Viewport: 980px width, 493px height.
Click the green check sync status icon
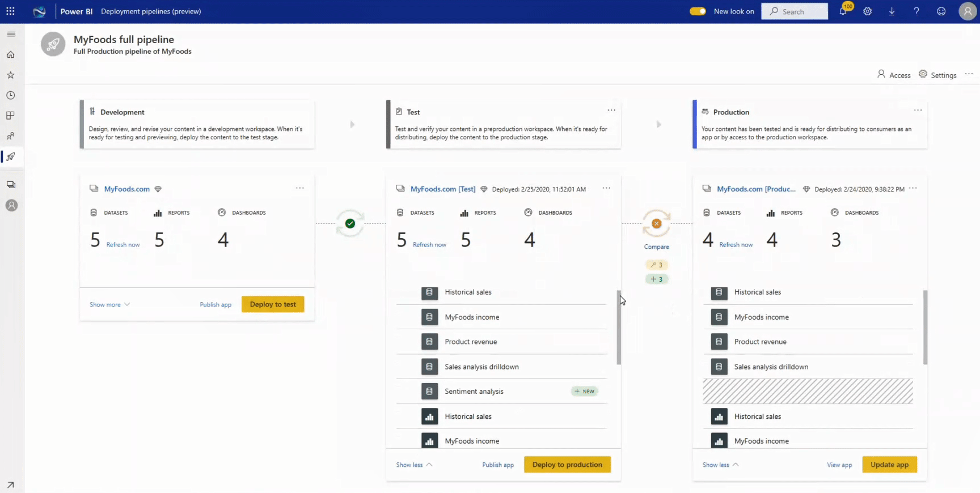350,223
